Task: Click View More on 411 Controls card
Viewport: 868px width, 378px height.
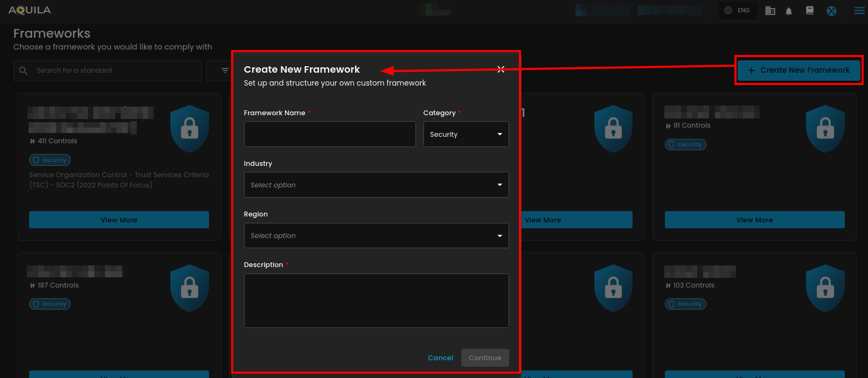Action: [x=119, y=220]
